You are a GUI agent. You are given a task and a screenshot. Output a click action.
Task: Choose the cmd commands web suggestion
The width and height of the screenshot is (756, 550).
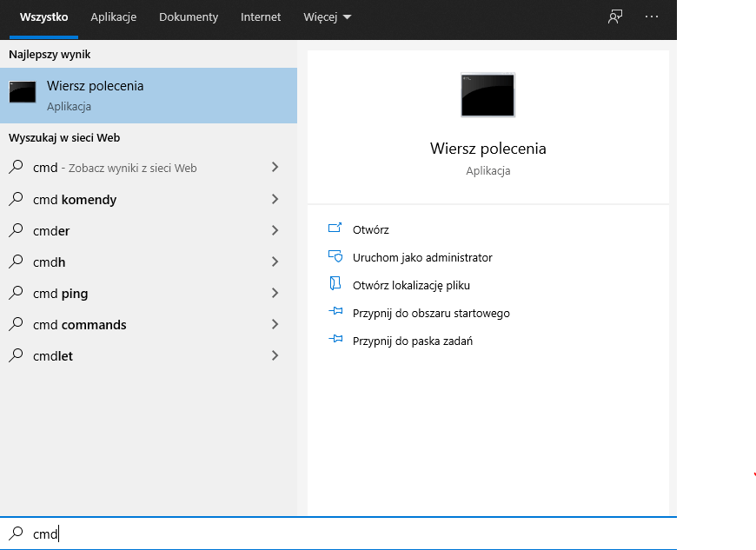(x=144, y=324)
